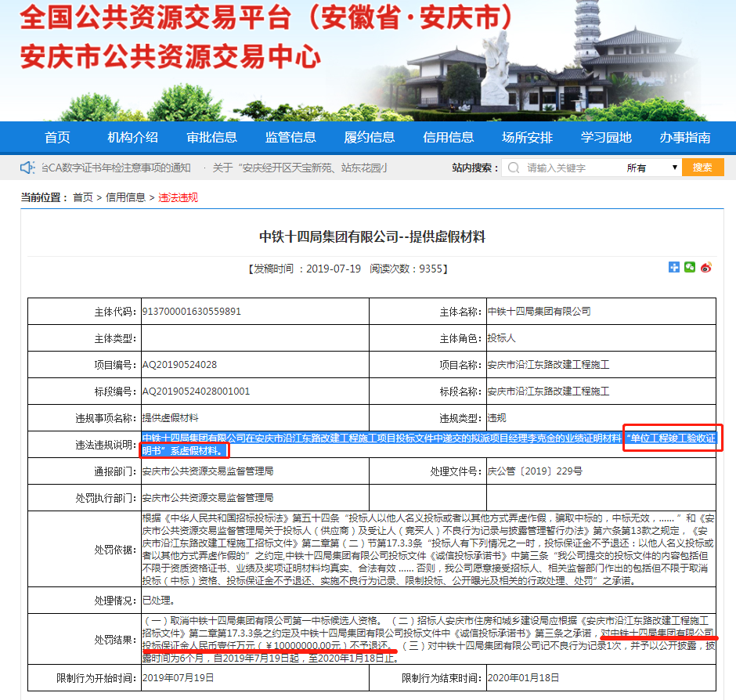Click the orange 搜索 button
The image size is (736, 700).
[702, 168]
